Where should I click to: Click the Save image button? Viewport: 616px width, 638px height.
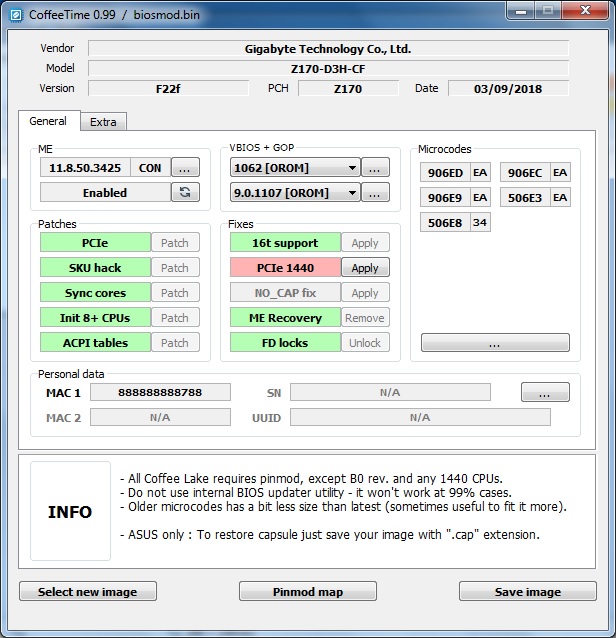pyautogui.click(x=528, y=591)
